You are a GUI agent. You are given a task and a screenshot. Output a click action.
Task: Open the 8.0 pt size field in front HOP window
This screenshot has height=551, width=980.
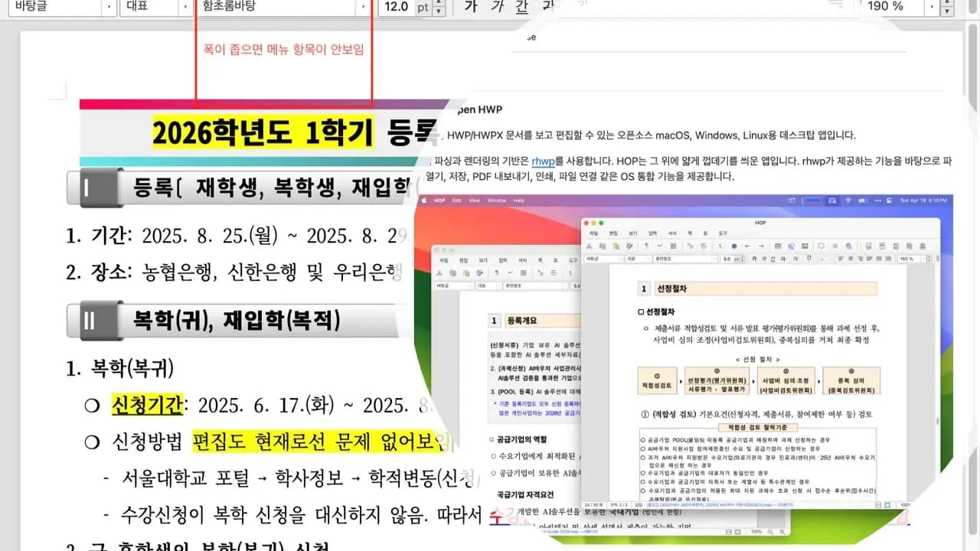[x=728, y=259]
